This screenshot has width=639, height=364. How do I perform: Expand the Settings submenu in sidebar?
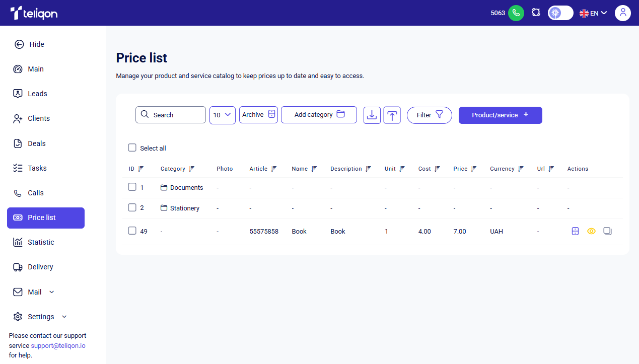tap(64, 317)
